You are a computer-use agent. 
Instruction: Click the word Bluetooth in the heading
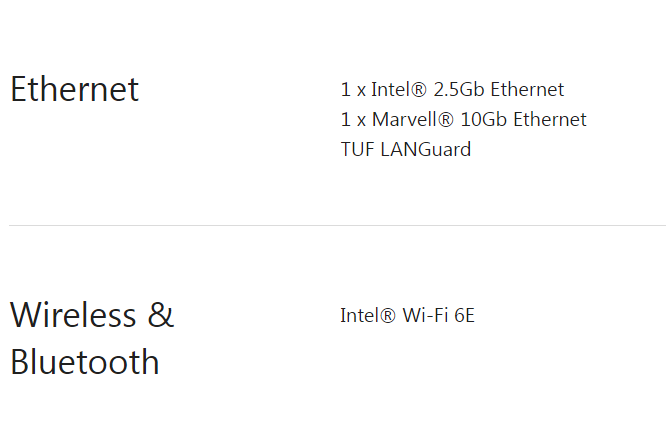pyautogui.click(x=85, y=362)
